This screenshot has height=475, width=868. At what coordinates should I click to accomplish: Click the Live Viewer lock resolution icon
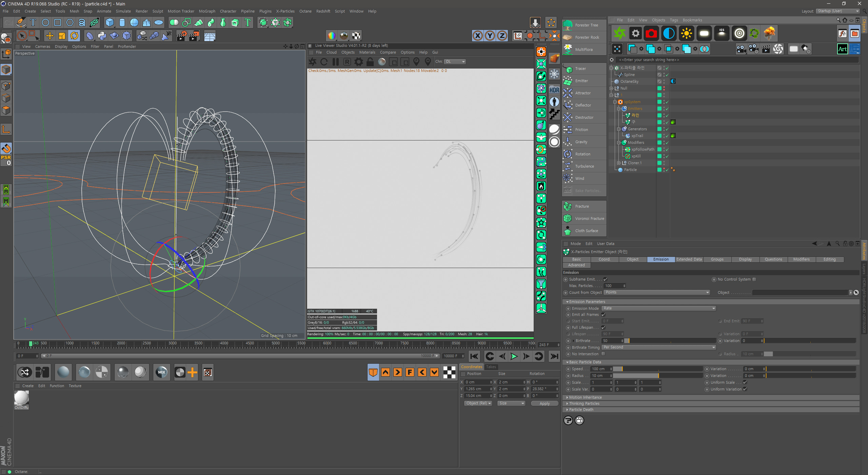tap(370, 62)
